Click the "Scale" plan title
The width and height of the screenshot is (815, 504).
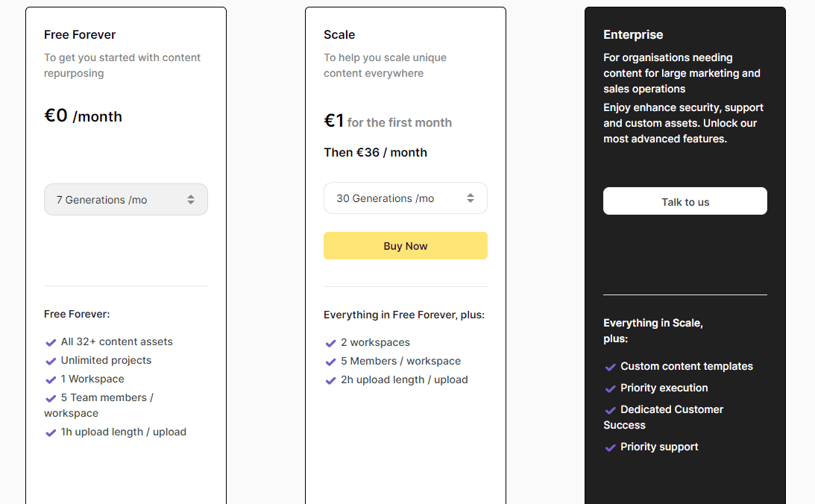point(339,34)
